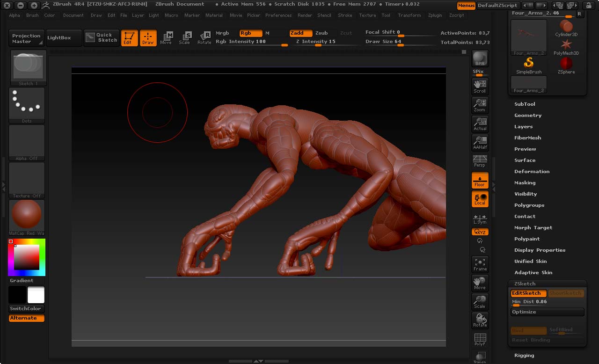Click the Actual size icon
599x364 pixels.
(x=480, y=124)
